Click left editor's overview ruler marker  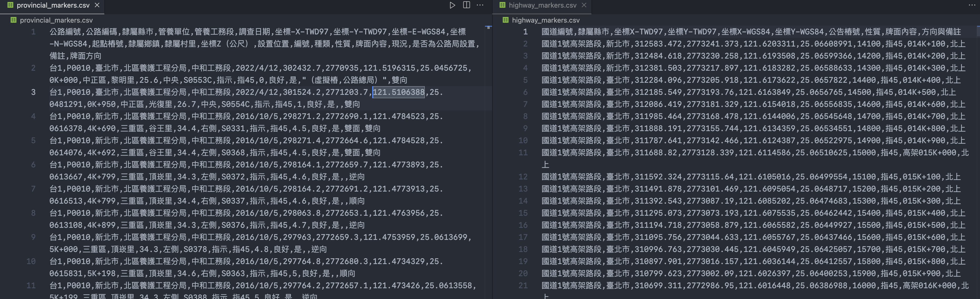(x=488, y=27)
